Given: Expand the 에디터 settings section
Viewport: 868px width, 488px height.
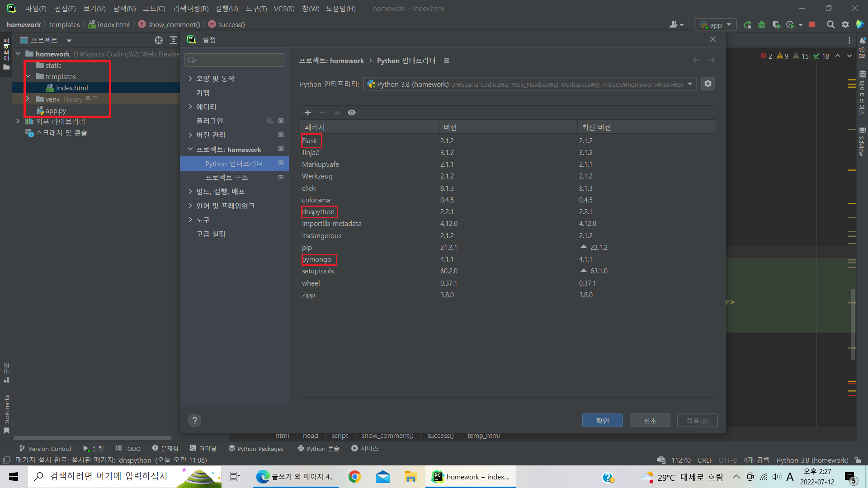Looking at the screenshot, I should click(190, 107).
